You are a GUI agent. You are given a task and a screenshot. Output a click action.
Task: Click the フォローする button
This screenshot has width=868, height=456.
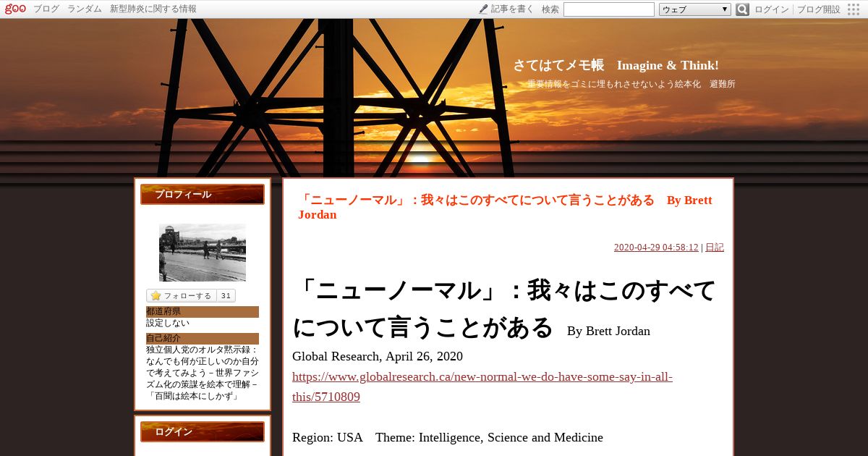pyautogui.click(x=181, y=296)
